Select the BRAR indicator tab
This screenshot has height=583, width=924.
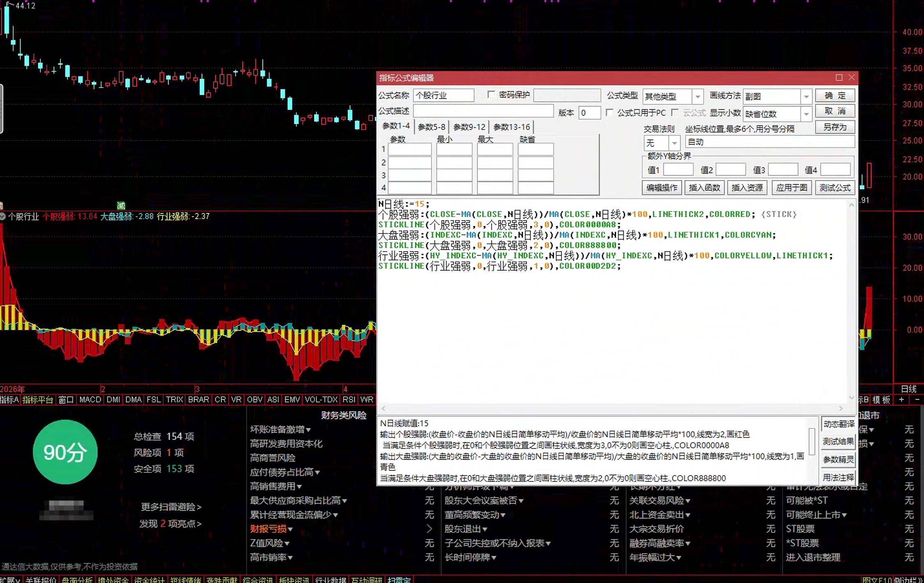[x=198, y=400]
